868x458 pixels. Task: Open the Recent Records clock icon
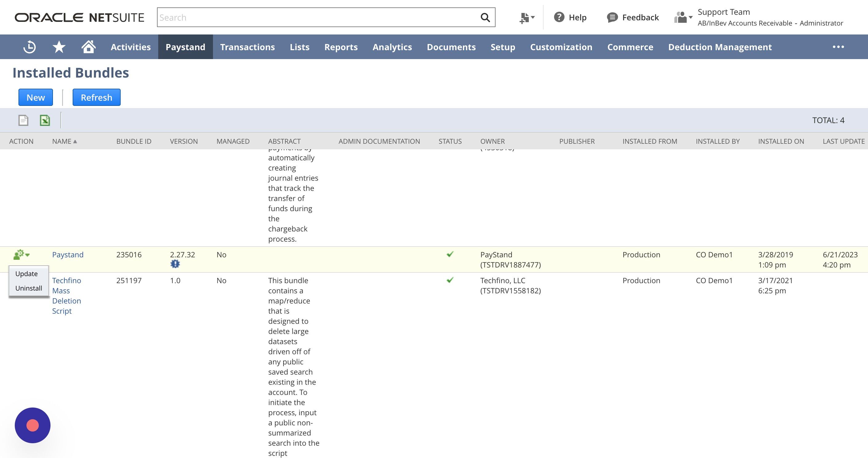29,47
